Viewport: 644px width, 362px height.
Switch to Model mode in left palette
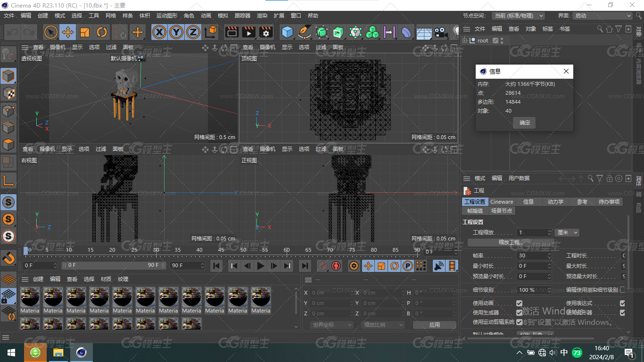point(8,76)
